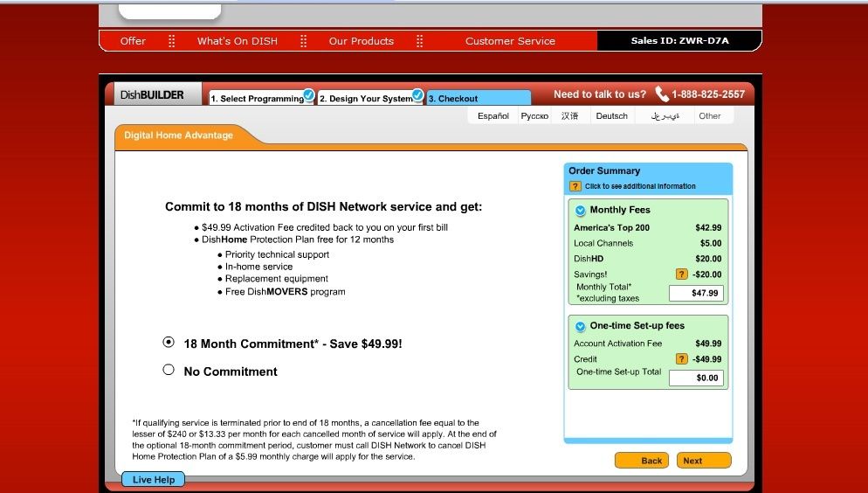Click the checkmark on Design Your System step
Image resolution: width=868 pixels, height=493 pixels.
pos(417,95)
